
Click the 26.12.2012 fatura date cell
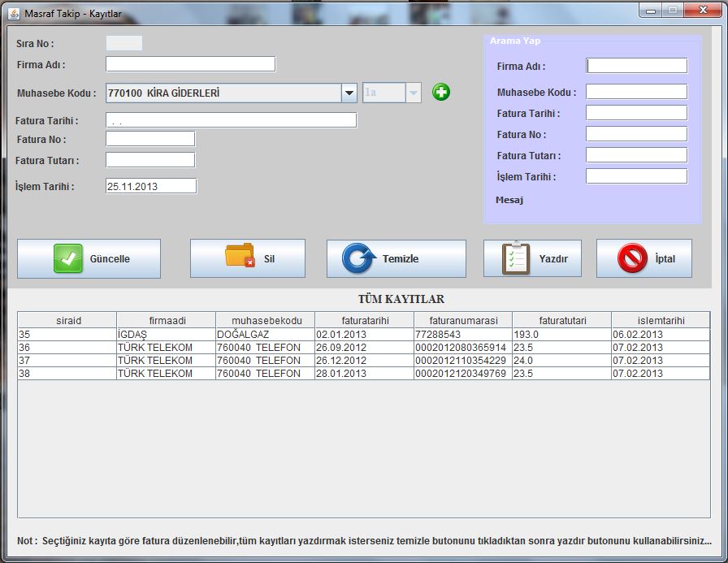tap(365, 360)
